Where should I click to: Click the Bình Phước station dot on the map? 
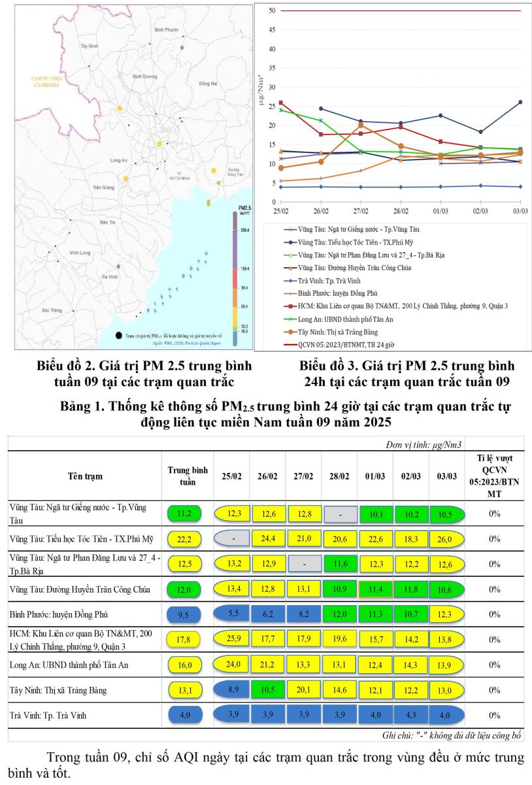click(x=182, y=48)
